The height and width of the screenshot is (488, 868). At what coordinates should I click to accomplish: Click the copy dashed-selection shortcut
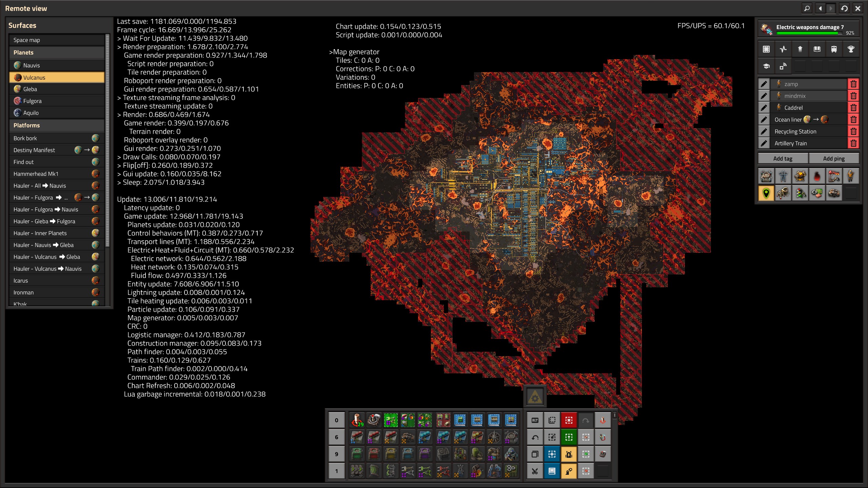pos(552,420)
